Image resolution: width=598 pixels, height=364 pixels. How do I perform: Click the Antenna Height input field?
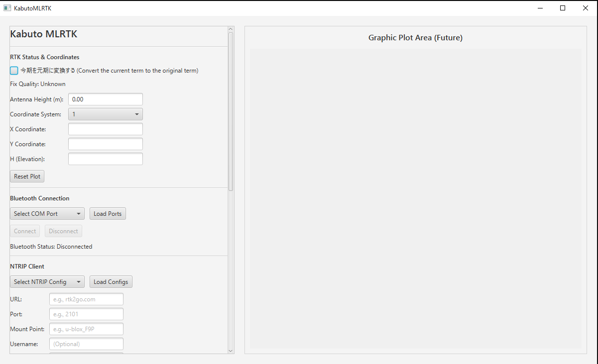(106, 99)
